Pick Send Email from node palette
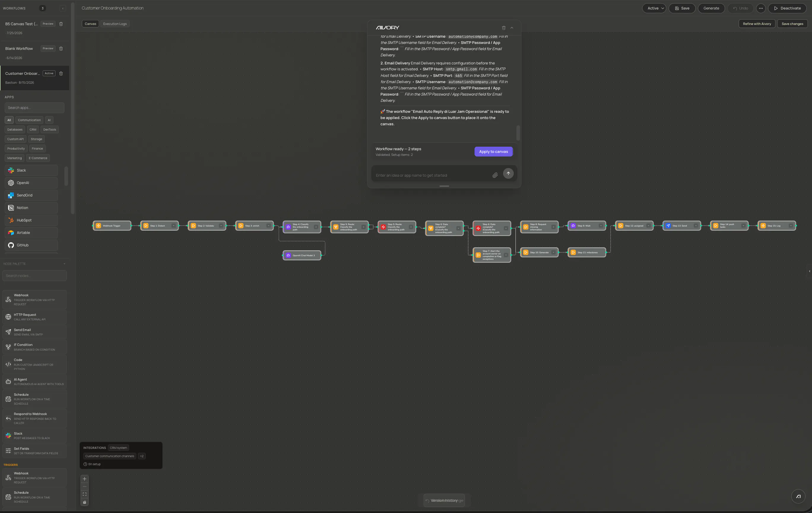The image size is (812, 513). (x=34, y=332)
